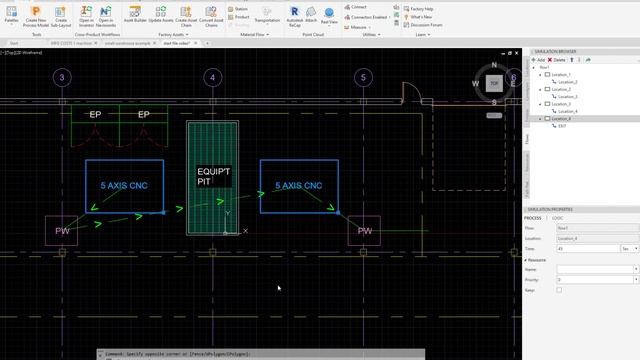Click grid bubble number 4
Viewport: 640px width, 360px height.
coord(212,78)
